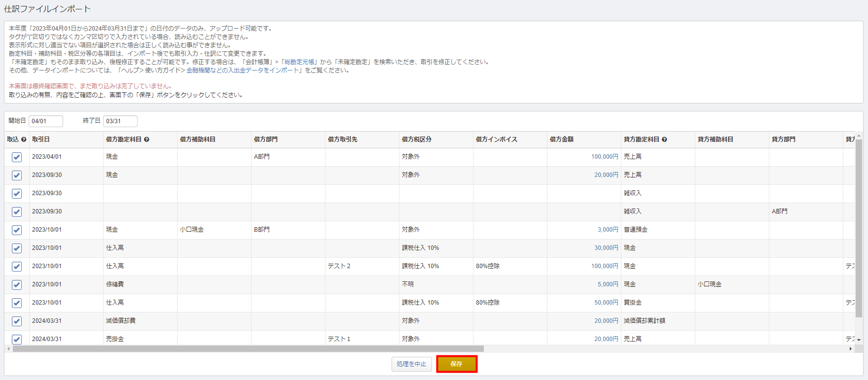Screen dimensions: 868x380
Task: Toggle the checkbox for the テスト２ row
Action: pos(17,267)
